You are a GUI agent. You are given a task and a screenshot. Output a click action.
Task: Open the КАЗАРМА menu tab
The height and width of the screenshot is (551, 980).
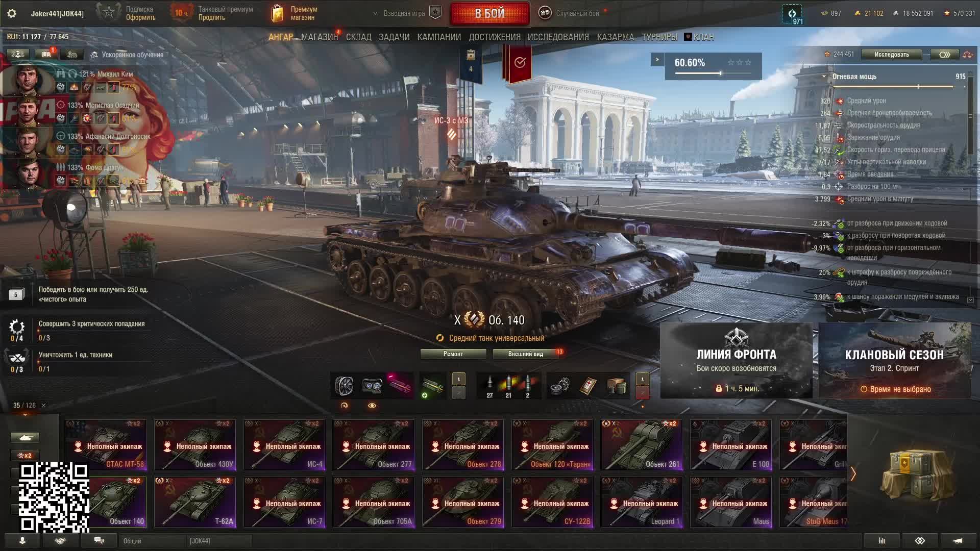click(615, 37)
